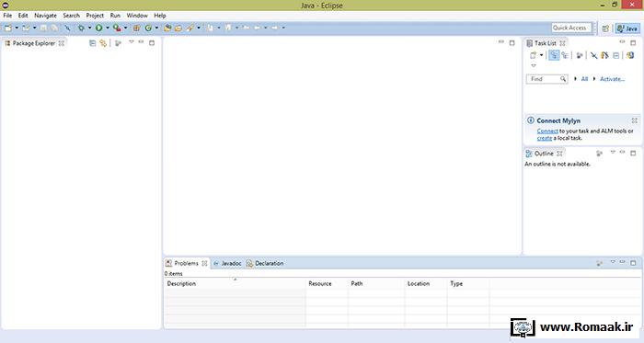Click the Collapse All icon in Task List
Screen dimensions: 644x343
tap(616, 55)
